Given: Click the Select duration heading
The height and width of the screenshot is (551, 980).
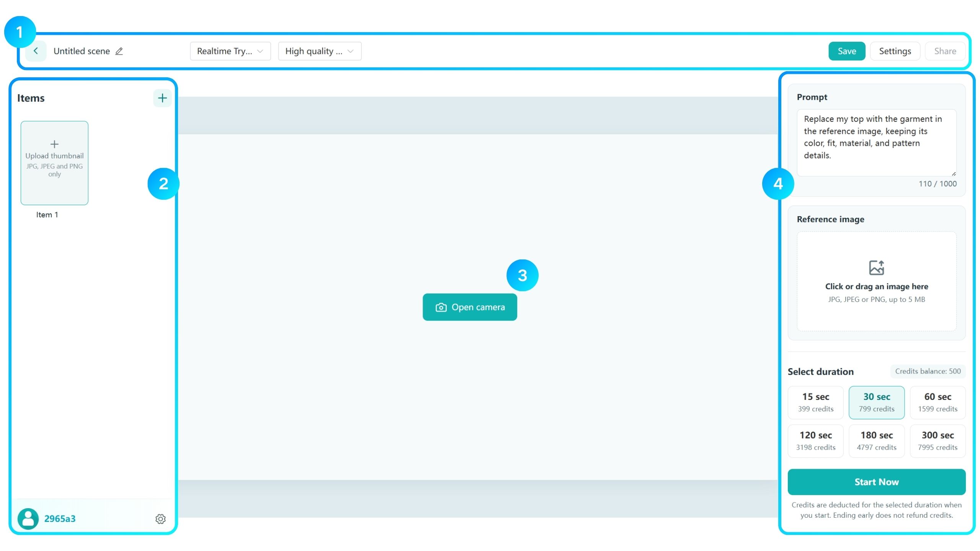Looking at the screenshot, I should 820,372.
